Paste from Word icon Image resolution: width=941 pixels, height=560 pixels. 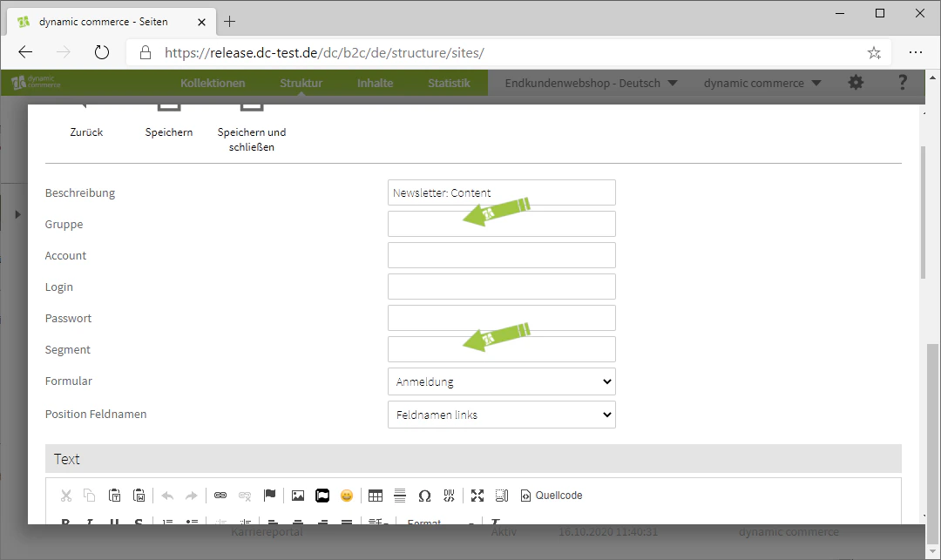[x=139, y=496]
